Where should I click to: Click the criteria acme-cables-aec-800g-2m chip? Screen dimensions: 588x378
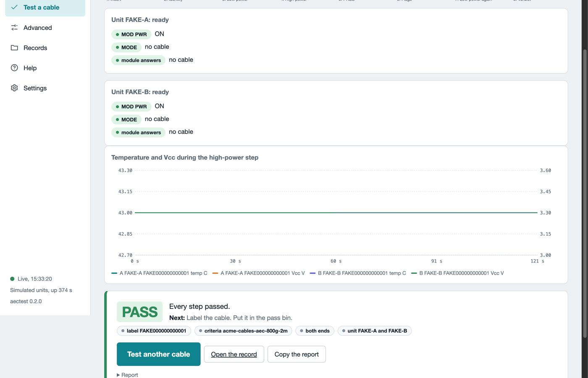[243, 331]
